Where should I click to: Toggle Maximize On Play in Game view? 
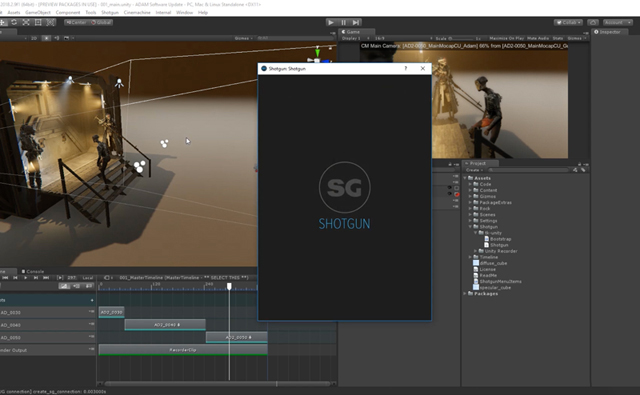[507, 38]
